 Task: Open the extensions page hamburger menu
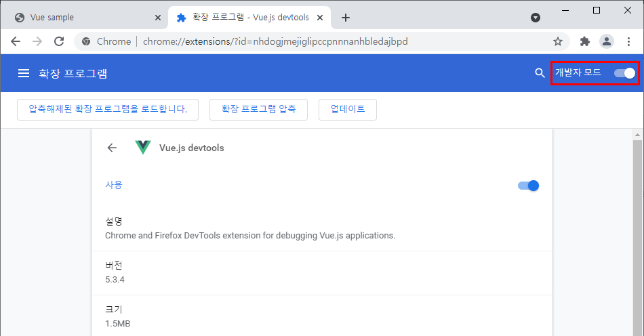pyautogui.click(x=24, y=73)
